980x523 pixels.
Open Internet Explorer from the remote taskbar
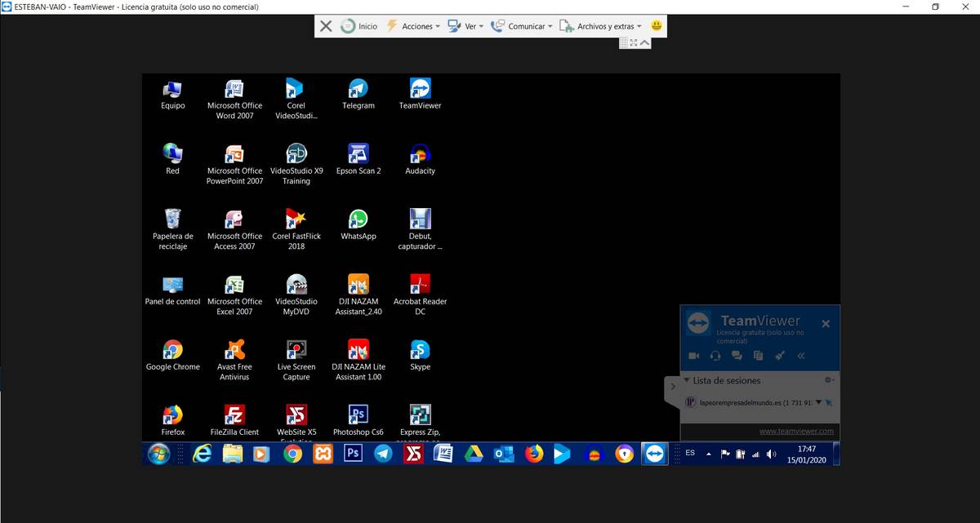(201, 454)
